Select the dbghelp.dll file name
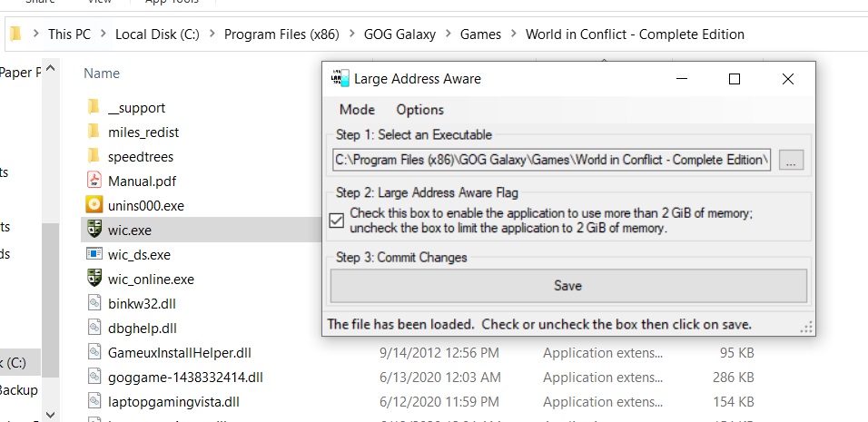This screenshot has height=422, width=868. click(x=143, y=328)
